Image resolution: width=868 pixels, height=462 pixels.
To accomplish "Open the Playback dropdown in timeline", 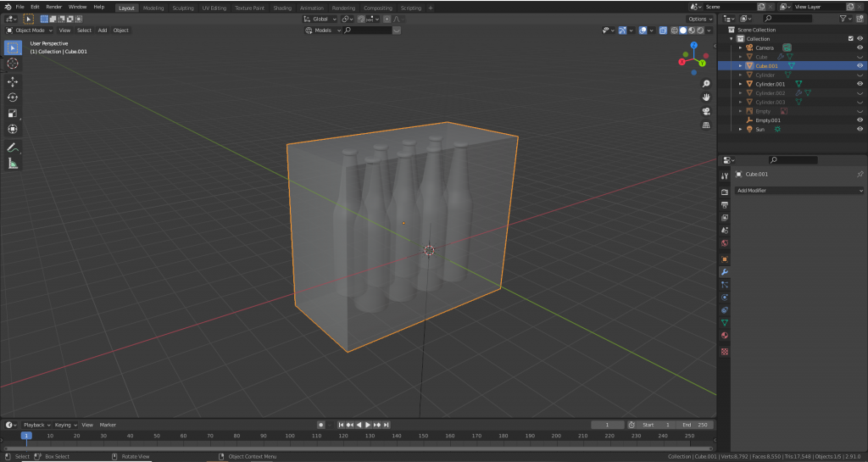I will (36, 425).
